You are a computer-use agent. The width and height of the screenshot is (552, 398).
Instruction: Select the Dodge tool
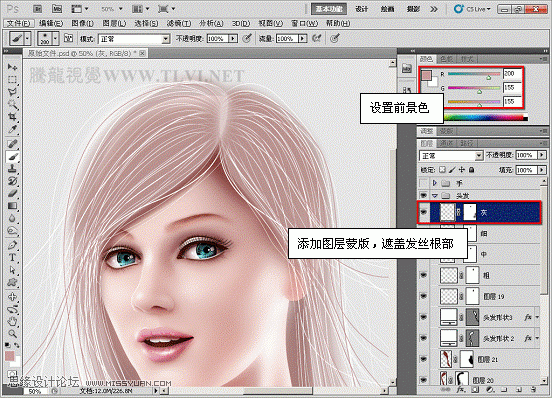tap(13, 231)
